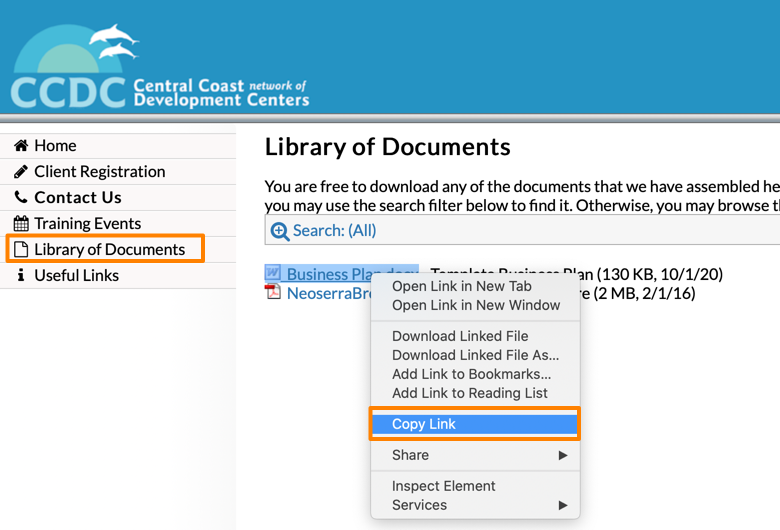This screenshot has height=530, width=780.
Task: Choose Inspect Element in the menu
Action: pyautogui.click(x=443, y=486)
